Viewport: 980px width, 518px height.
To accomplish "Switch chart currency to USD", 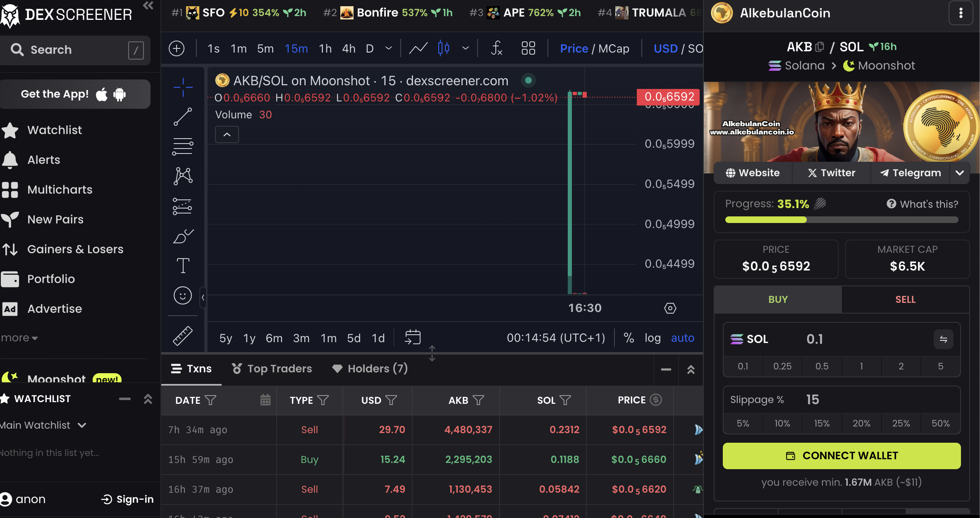I will point(665,48).
